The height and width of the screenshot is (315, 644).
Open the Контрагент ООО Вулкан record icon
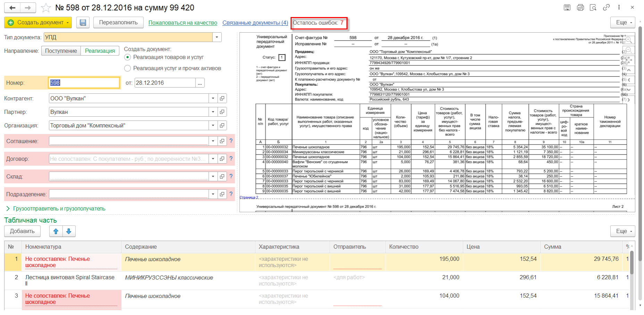222,99
